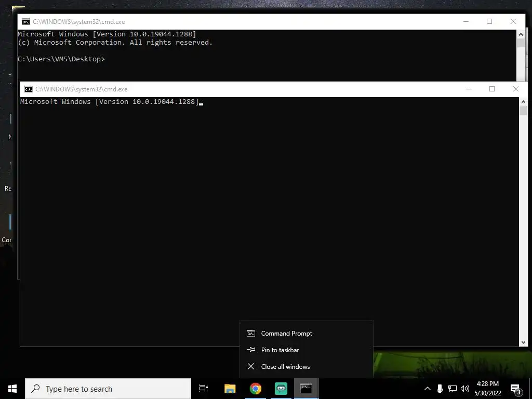Open the volume speaker icon
The height and width of the screenshot is (399, 532).
[x=465, y=389]
